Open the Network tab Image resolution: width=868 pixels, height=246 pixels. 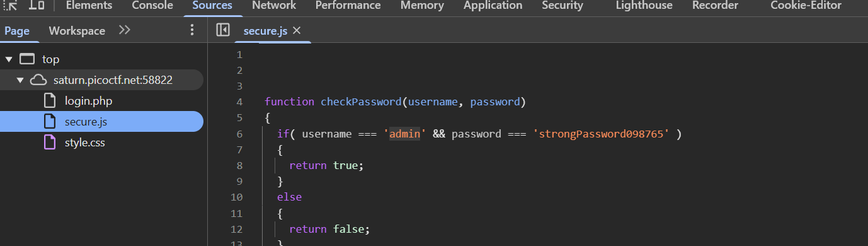(x=274, y=6)
